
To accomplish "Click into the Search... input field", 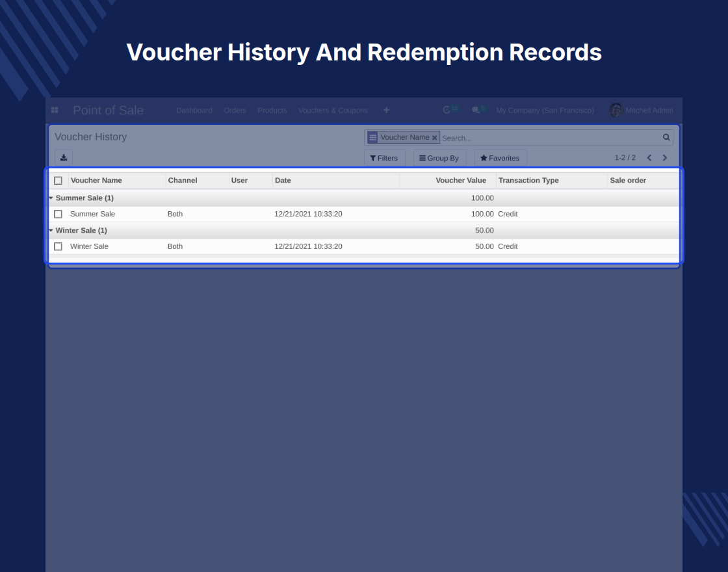I will (551, 138).
